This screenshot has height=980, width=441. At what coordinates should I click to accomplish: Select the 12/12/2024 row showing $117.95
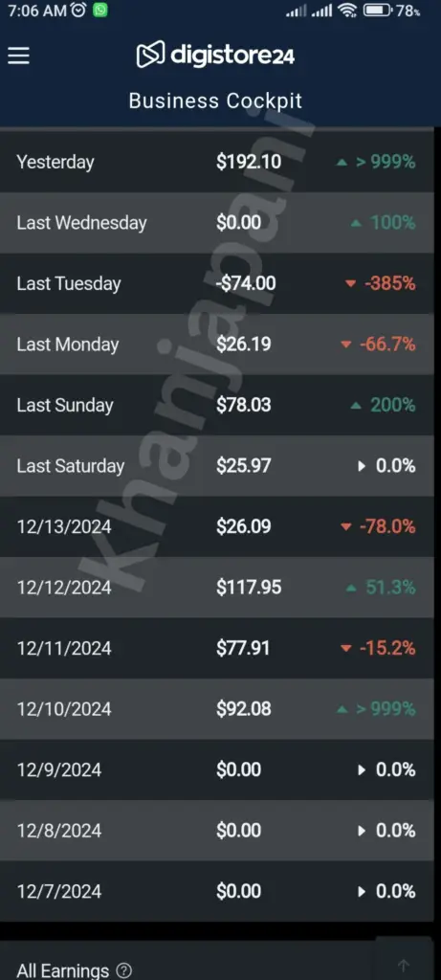point(217,588)
